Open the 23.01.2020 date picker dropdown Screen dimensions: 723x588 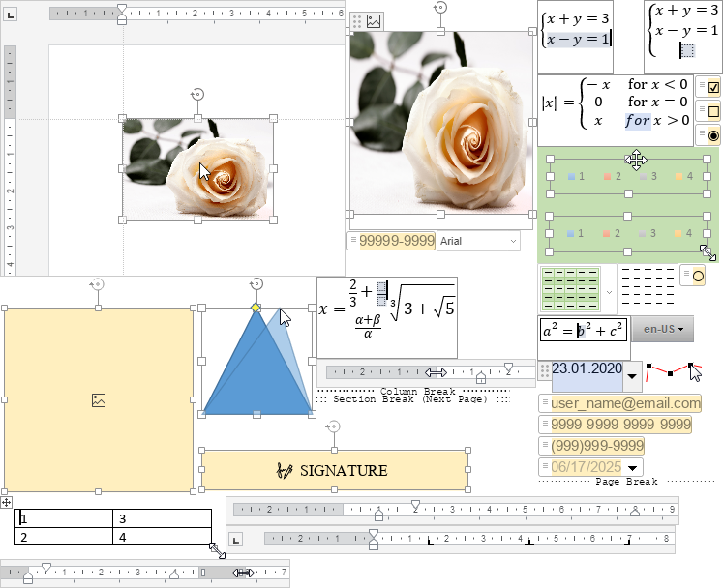point(631,374)
